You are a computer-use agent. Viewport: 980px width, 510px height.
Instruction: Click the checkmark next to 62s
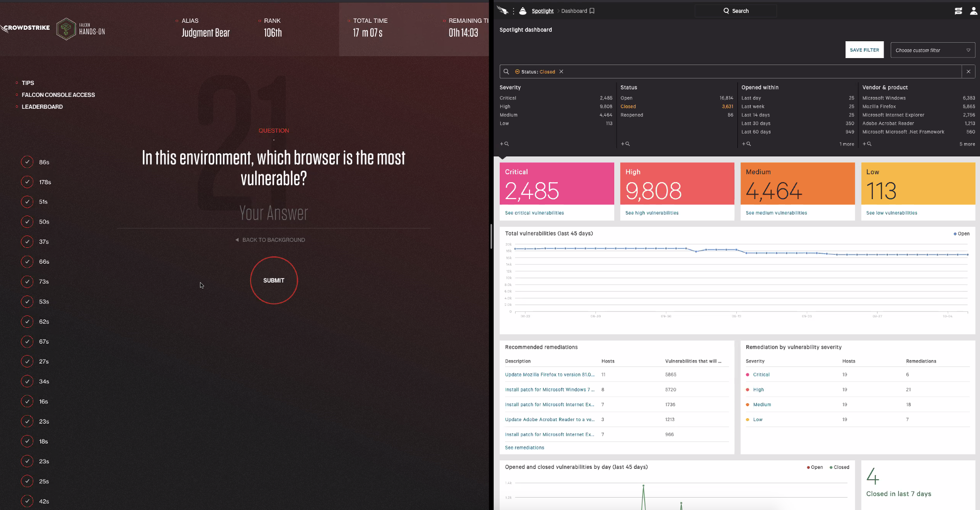click(x=27, y=321)
